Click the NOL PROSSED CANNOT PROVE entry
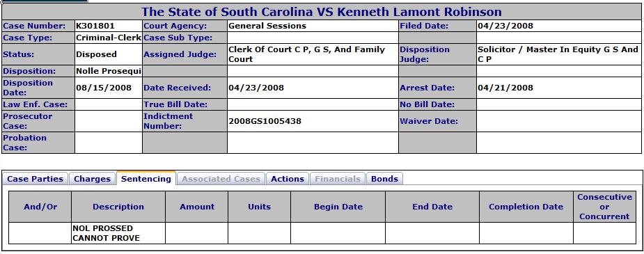This screenshot has height=254, width=644. (106, 233)
